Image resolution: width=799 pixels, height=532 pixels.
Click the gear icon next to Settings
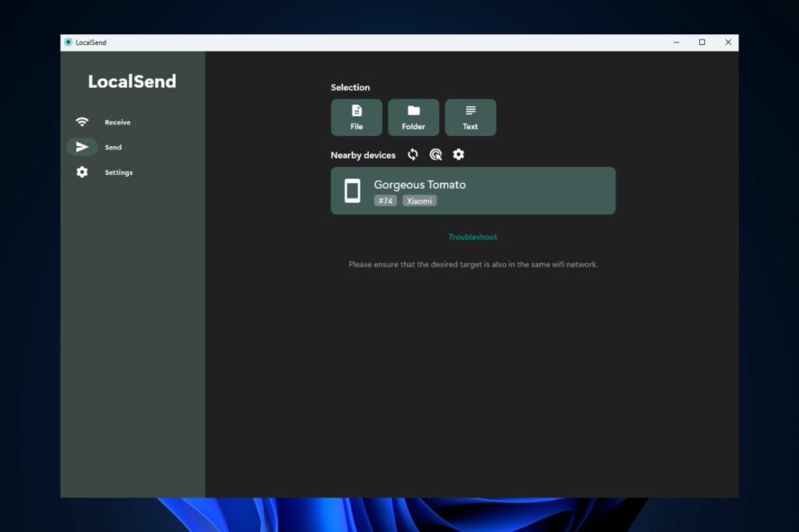click(82, 172)
